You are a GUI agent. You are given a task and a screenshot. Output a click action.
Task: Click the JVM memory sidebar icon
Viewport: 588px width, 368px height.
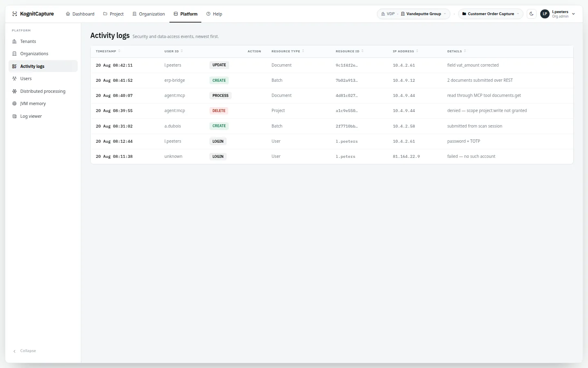tap(15, 103)
